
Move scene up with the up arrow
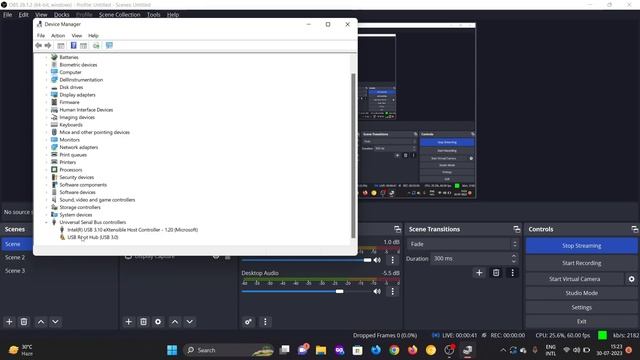click(x=41, y=322)
